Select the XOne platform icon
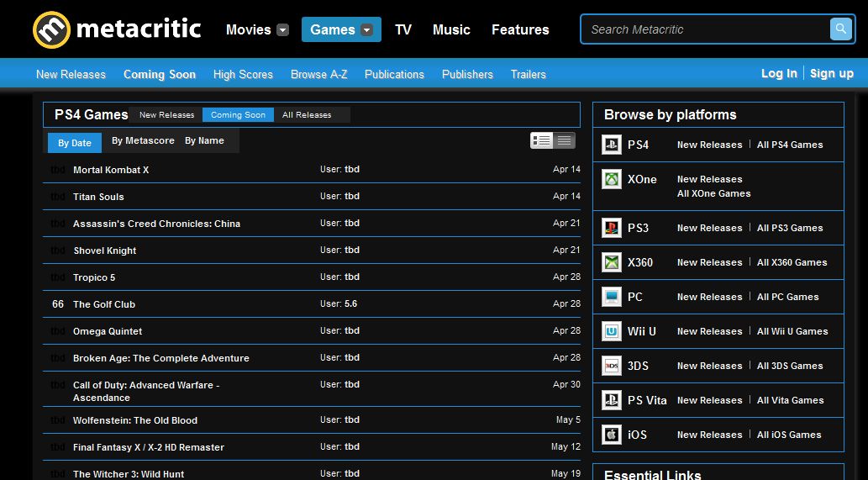The image size is (868, 480). (x=612, y=179)
